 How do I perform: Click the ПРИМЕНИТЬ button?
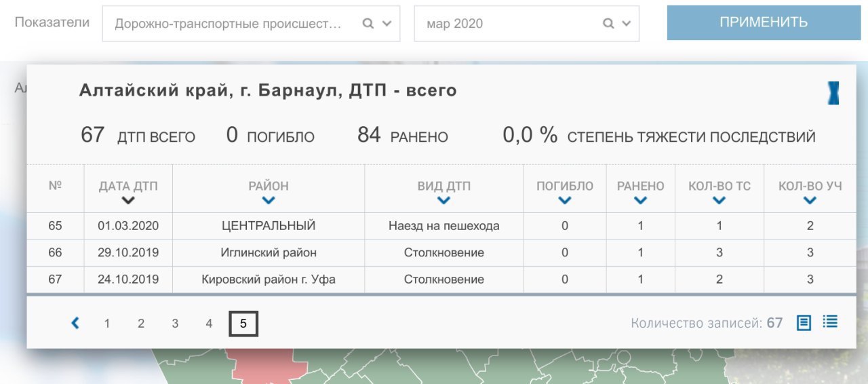click(764, 22)
